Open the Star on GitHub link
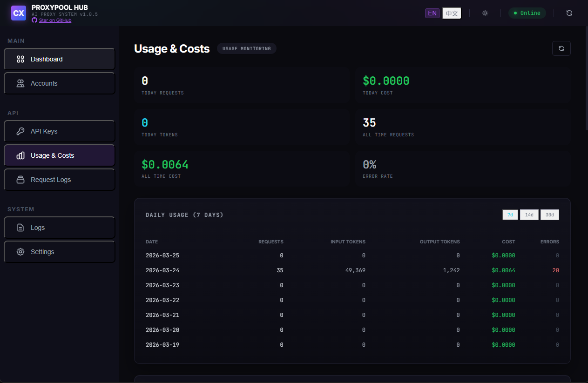The image size is (588, 383). click(x=55, y=20)
